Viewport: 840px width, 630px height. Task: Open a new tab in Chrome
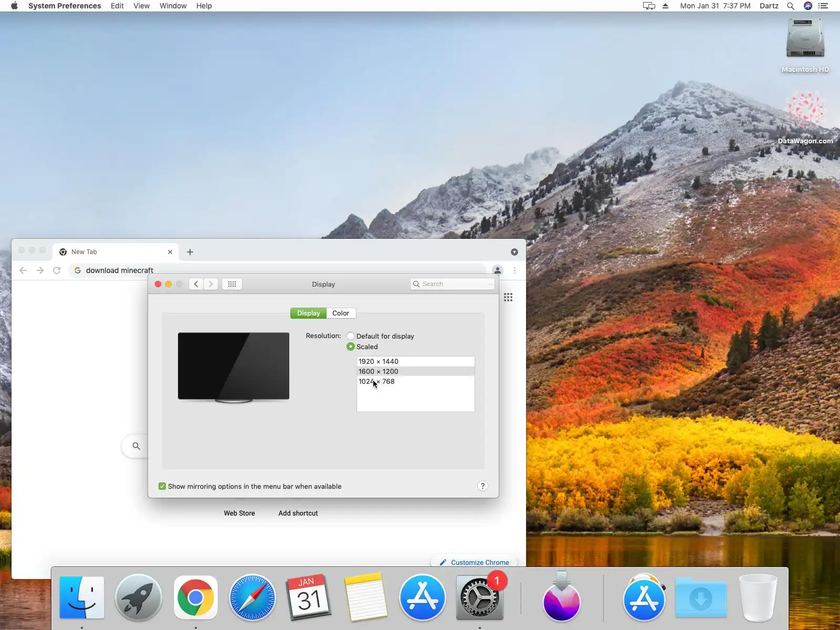(x=190, y=252)
